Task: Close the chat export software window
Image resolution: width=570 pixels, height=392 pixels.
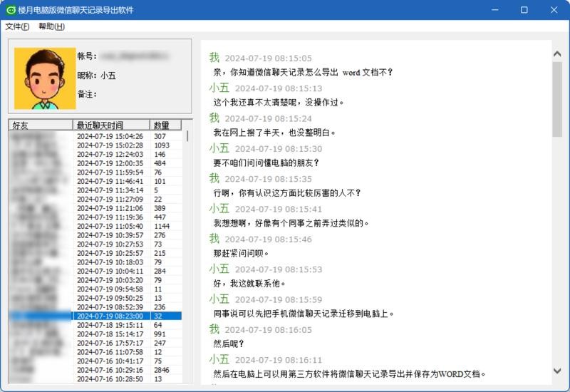Action: pyautogui.click(x=554, y=10)
